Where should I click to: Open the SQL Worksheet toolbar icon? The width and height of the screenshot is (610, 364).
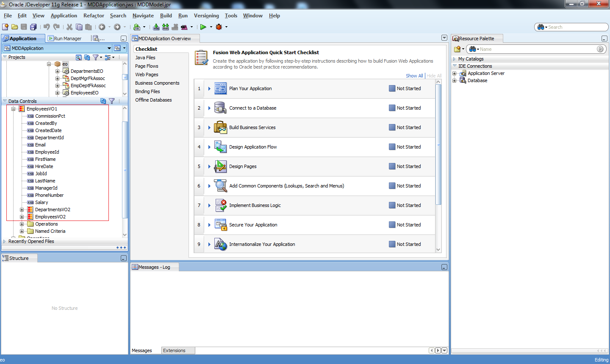[x=137, y=27]
